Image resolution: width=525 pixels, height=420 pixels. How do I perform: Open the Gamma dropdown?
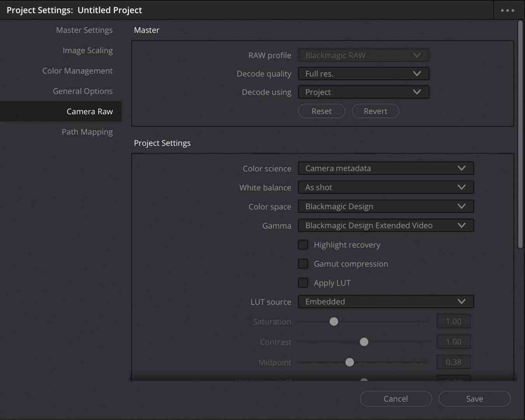[x=385, y=225]
